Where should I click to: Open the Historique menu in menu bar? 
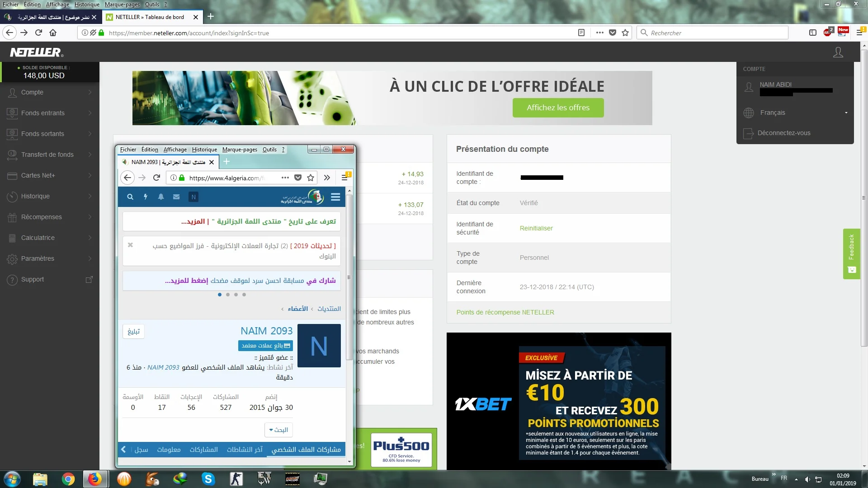coord(87,5)
